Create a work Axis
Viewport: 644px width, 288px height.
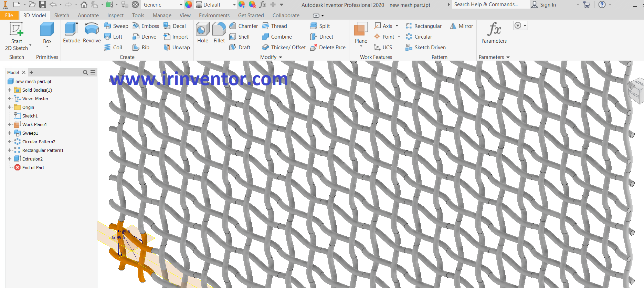383,26
